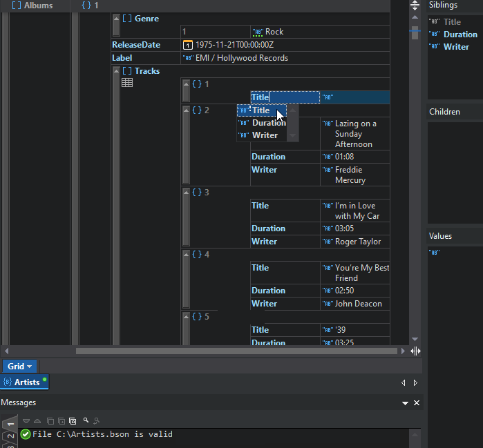
Task: Collapse the Genre array
Action: (116, 19)
